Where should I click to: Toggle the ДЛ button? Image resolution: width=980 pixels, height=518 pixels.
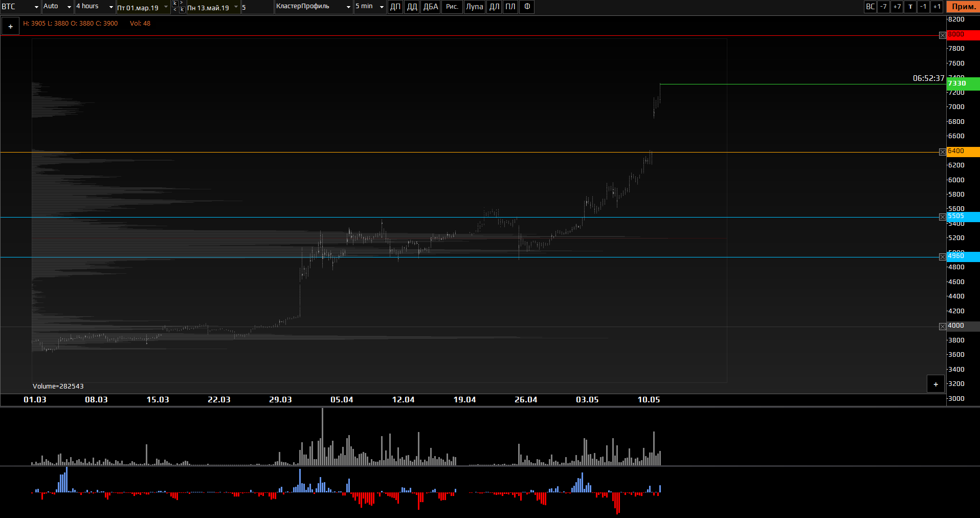(494, 7)
